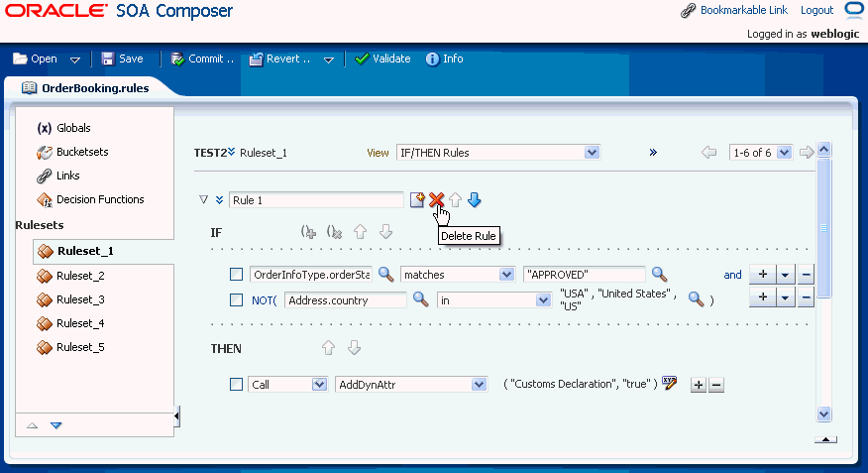This screenshot has width=868, height=473.
Task: Open the matches operator dropdown
Action: pos(506,274)
